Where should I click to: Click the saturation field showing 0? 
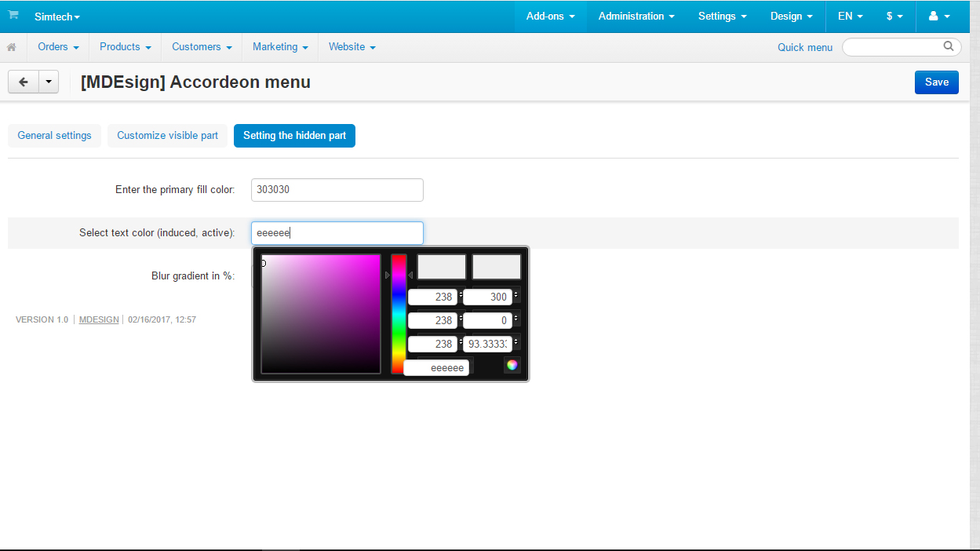tap(487, 320)
